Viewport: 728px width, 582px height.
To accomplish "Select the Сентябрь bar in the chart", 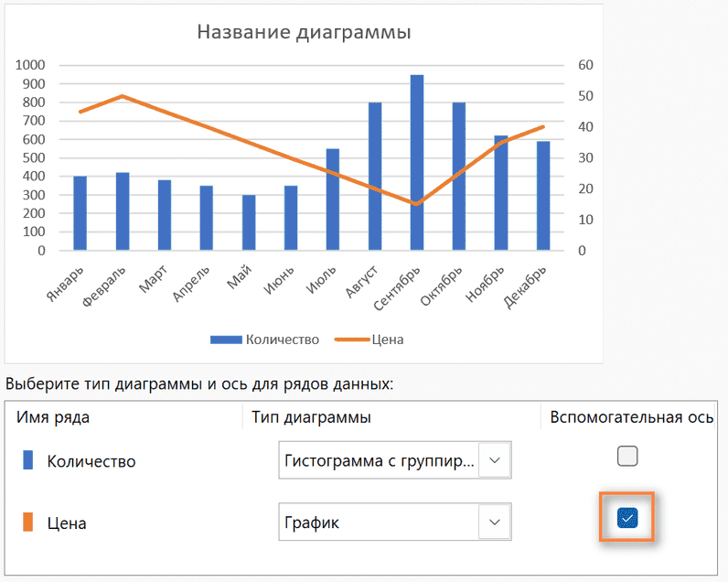I will coord(417,163).
